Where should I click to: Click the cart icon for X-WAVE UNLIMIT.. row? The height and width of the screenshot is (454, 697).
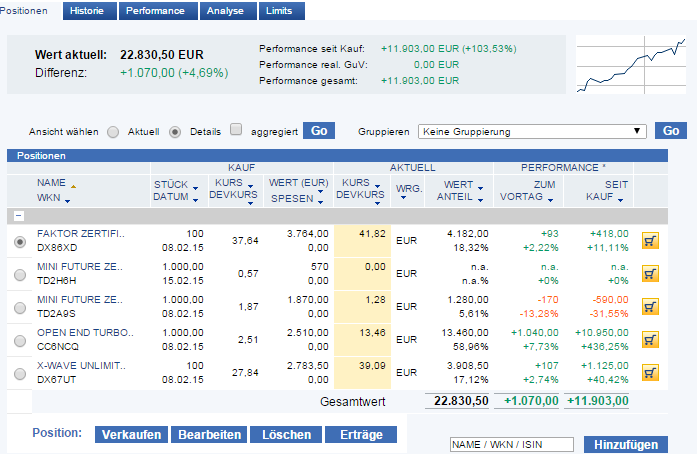click(650, 373)
